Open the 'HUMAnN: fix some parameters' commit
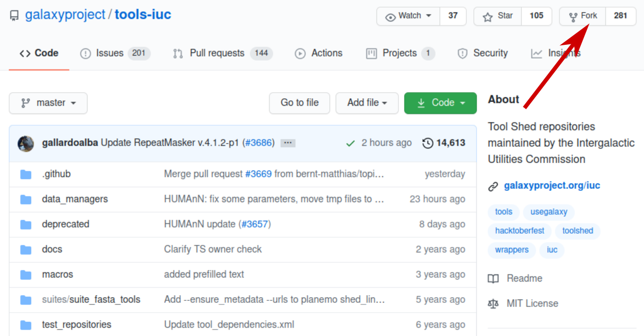644x336 pixels. coord(274,199)
